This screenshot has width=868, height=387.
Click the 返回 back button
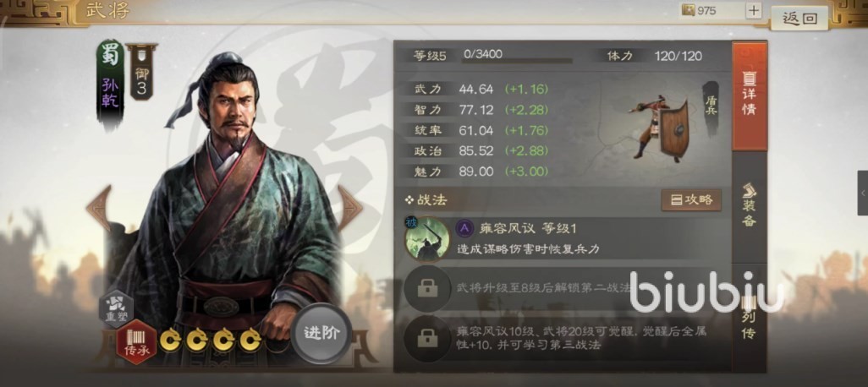(x=799, y=19)
